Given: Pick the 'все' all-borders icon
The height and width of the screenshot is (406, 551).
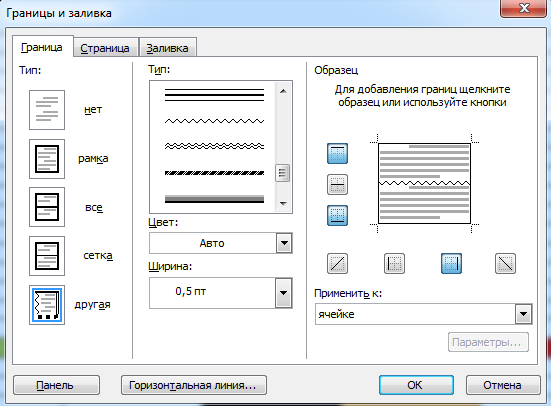Looking at the screenshot, I should (x=47, y=207).
